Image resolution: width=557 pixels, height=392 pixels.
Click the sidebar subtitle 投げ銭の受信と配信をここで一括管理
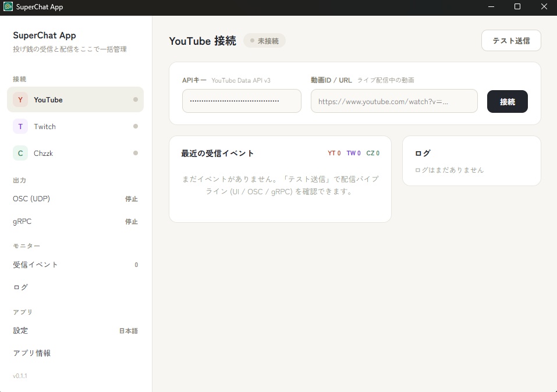70,49
